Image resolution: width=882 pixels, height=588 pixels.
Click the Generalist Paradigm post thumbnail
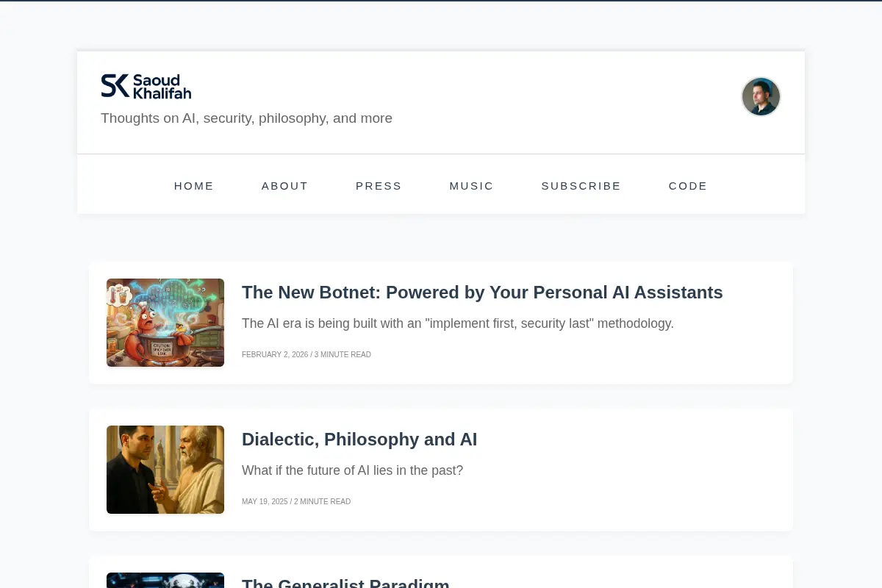(165, 581)
